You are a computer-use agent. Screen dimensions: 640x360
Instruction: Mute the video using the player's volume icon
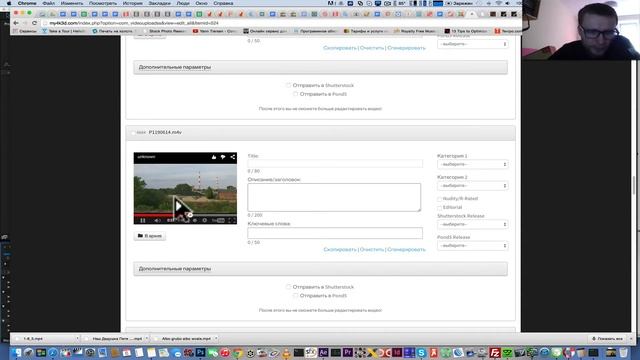click(x=157, y=220)
